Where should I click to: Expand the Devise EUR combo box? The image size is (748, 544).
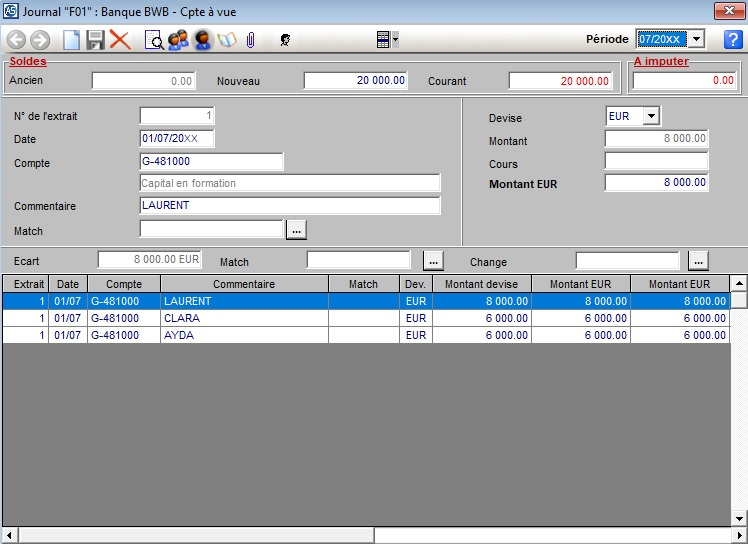(x=652, y=116)
